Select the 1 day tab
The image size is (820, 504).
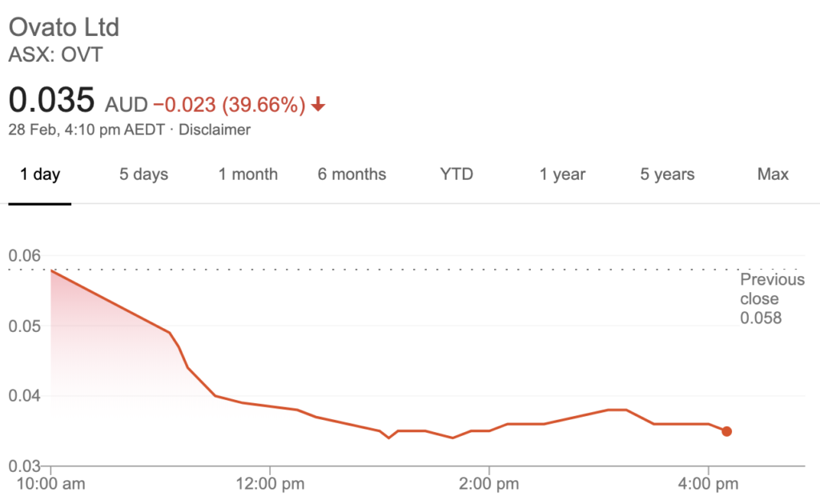tap(40, 174)
